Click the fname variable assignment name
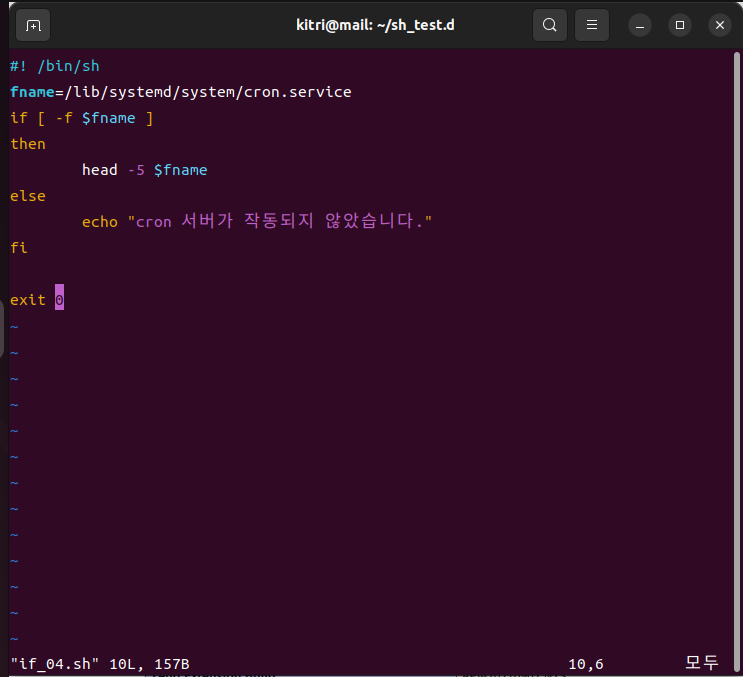Screen dimensions: 743x677 click(x=32, y=92)
